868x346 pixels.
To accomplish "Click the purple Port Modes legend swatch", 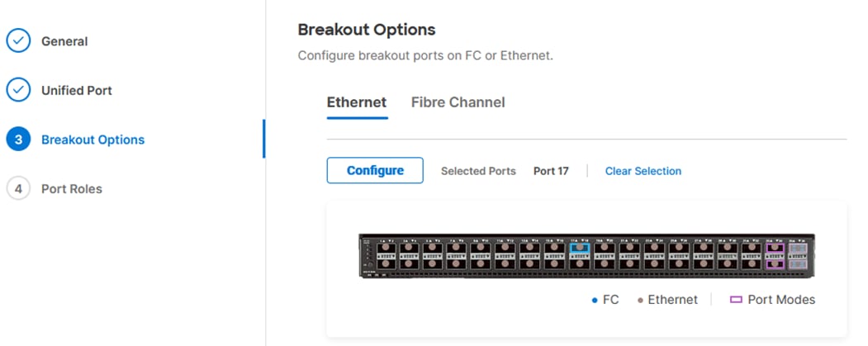I will (x=736, y=300).
